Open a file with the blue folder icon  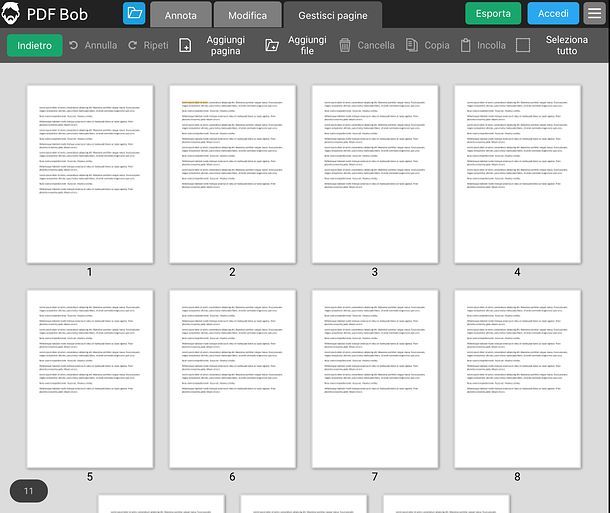[x=134, y=13]
